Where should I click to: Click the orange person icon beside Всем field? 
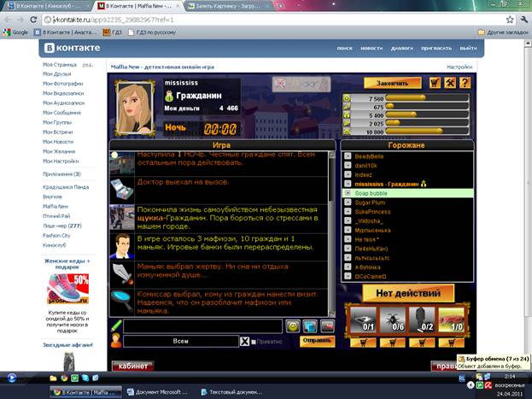(x=116, y=341)
